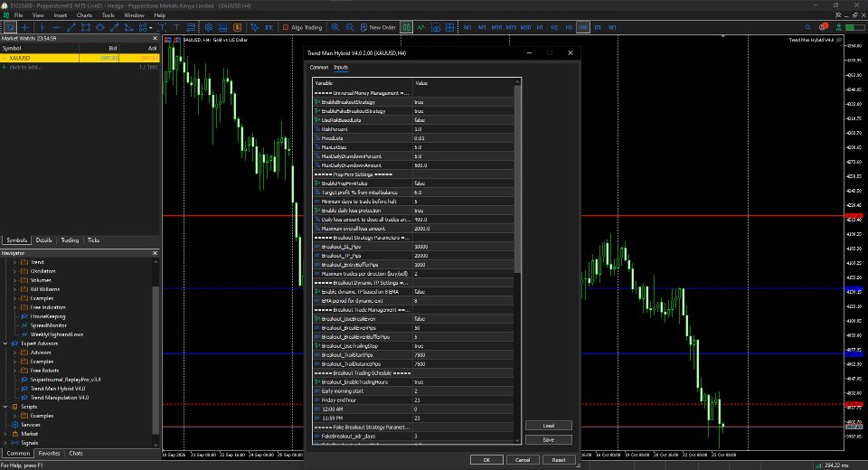Switch to the Favorites tab in Navigator
Screen dimensions: 868x470
tap(49, 454)
